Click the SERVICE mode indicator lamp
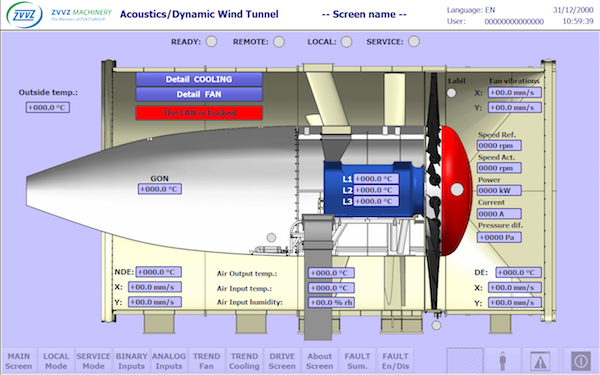The width and height of the screenshot is (600, 375). pyautogui.click(x=414, y=41)
